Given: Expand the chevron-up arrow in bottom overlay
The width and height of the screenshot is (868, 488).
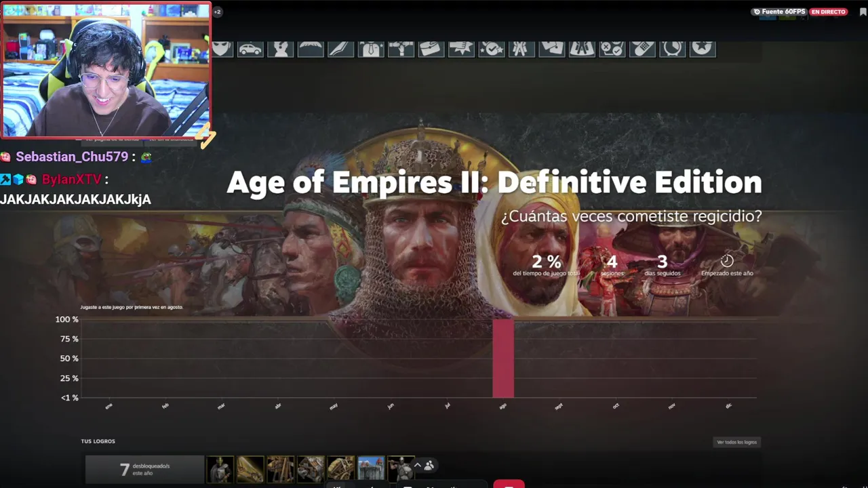Looking at the screenshot, I should tap(417, 466).
